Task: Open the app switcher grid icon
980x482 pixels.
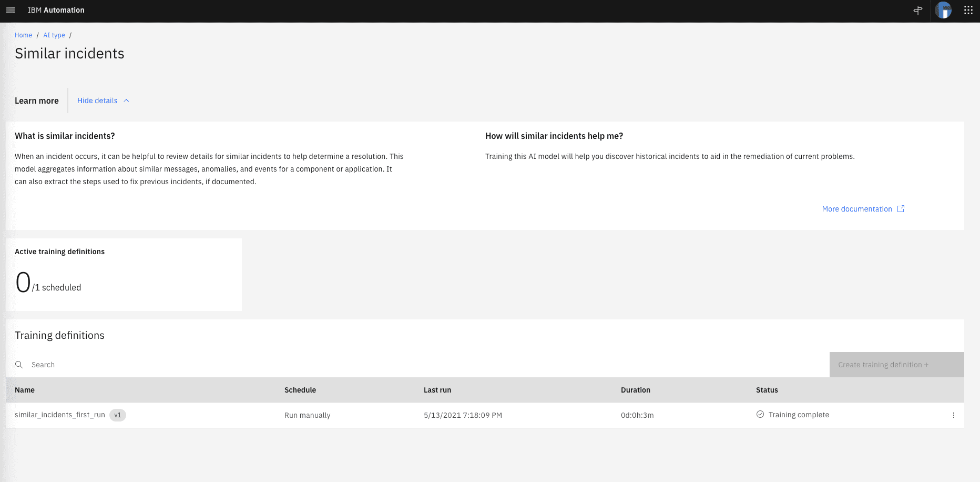Action: click(x=968, y=11)
